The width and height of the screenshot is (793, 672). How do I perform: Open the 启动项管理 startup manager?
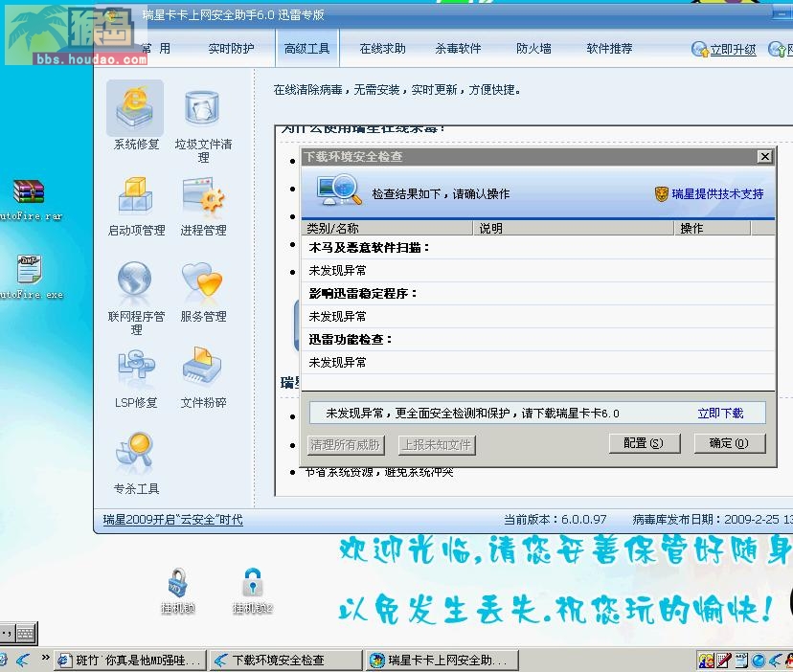tap(136, 205)
